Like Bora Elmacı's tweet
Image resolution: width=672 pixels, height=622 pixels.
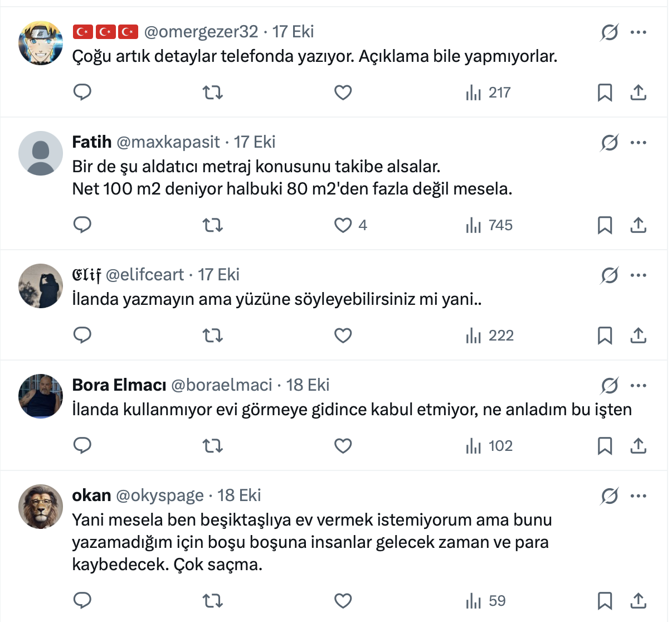[343, 446]
